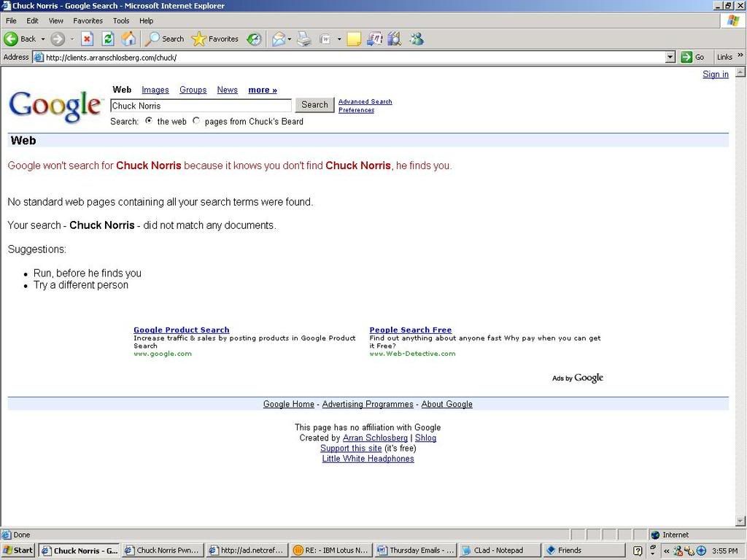Viewport: 747px width, 560px height.
Task: Refresh the page using the green arrows icon
Action: point(108,39)
